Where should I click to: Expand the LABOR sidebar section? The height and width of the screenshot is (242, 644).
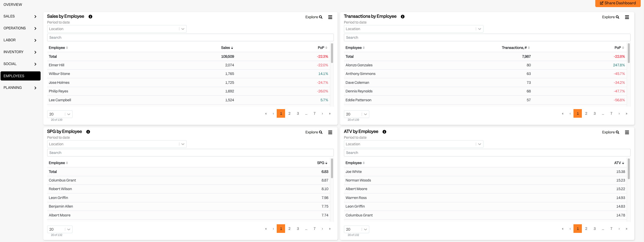coord(20,40)
